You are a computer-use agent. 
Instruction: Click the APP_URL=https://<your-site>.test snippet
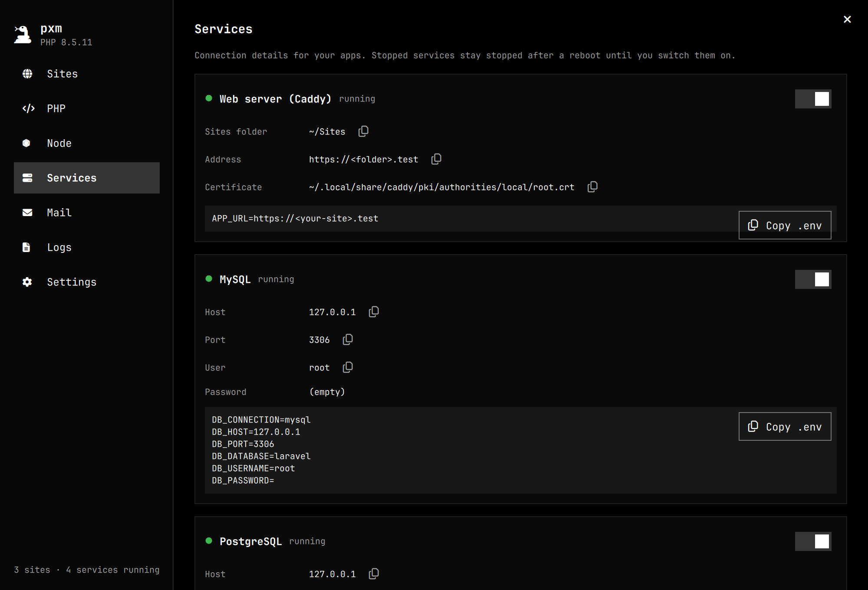tap(295, 219)
